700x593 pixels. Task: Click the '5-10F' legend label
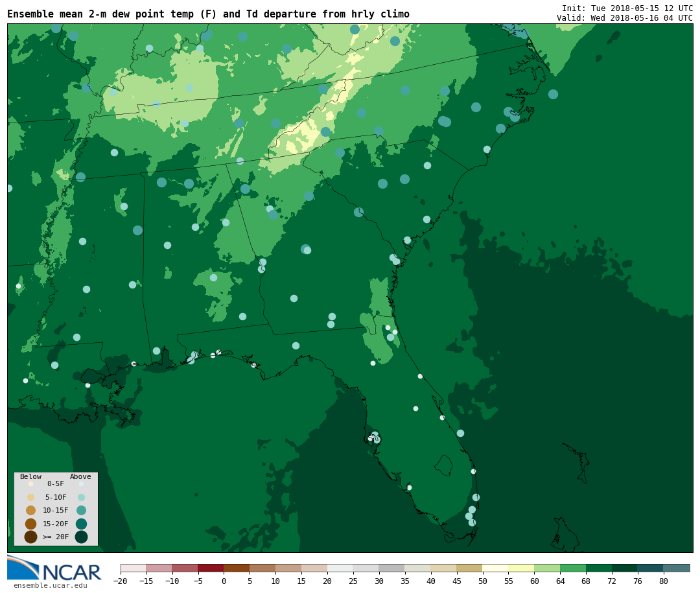click(x=56, y=497)
